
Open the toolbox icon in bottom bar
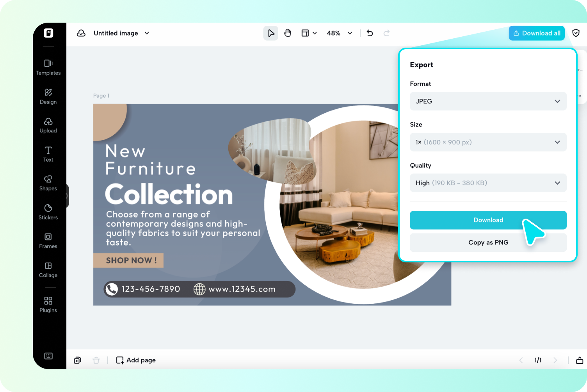pyautogui.click(x=580, y=360)
